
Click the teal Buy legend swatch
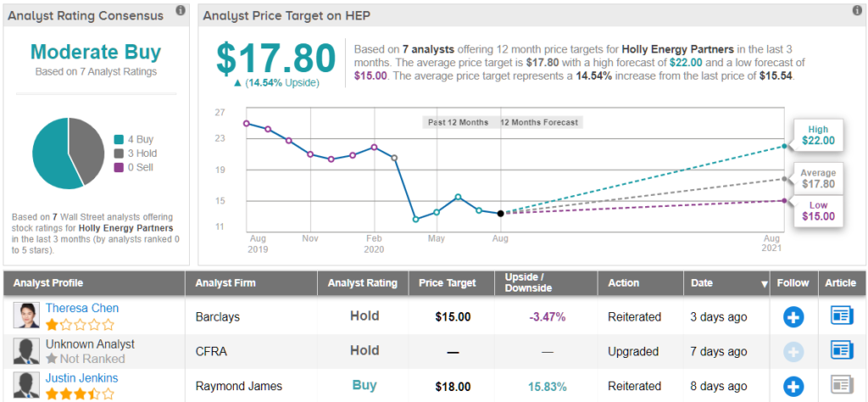[x=118, y=139]
